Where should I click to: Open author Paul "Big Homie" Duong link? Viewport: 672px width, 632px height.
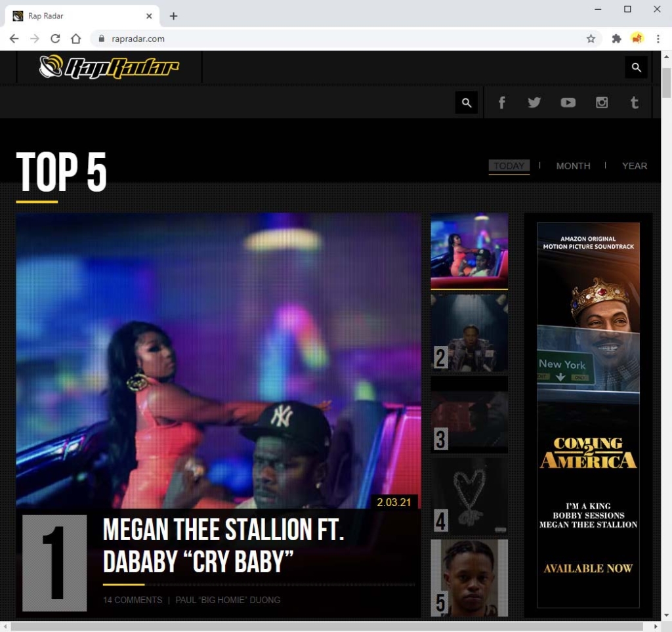click(x=228, y=600)
